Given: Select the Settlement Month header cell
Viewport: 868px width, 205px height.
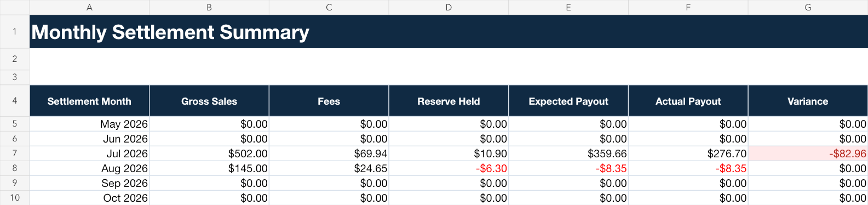Looking at the screenshot, I should (x=89, y=101).
